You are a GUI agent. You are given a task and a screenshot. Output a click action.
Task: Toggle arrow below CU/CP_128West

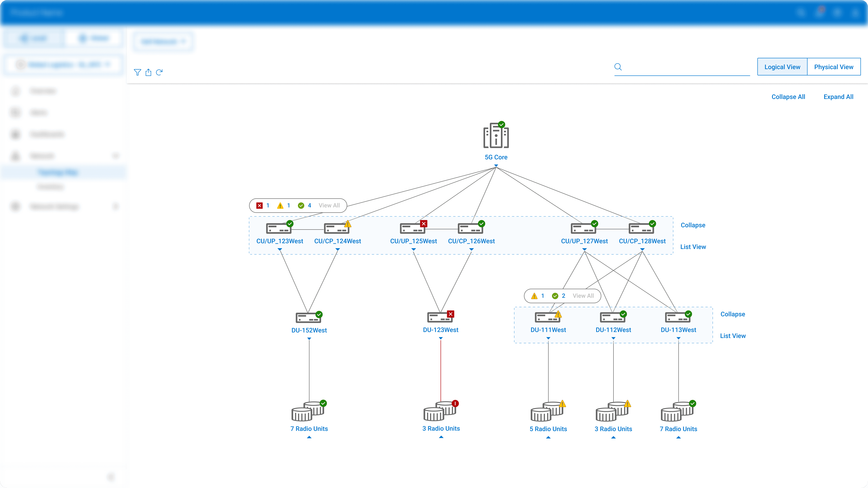pyautogui.click(x=642, y=250)
